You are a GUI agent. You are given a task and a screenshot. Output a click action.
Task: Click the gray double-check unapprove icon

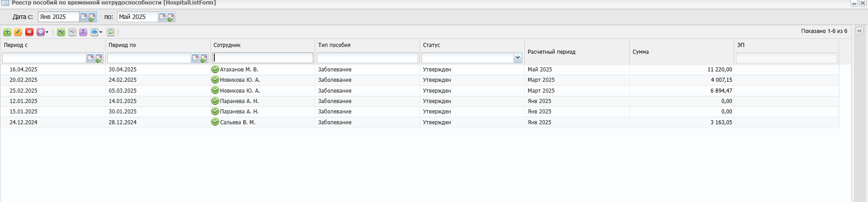(72, 32)
